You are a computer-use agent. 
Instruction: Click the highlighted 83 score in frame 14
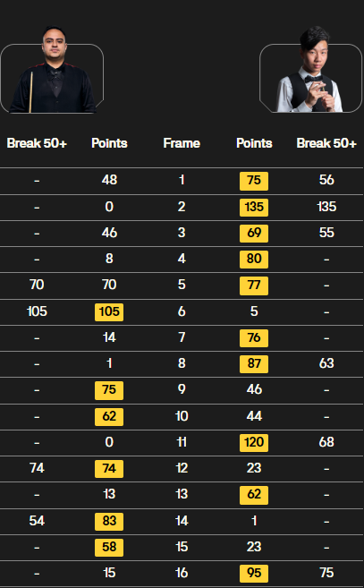pyautogui.click(x=109, y=521)
